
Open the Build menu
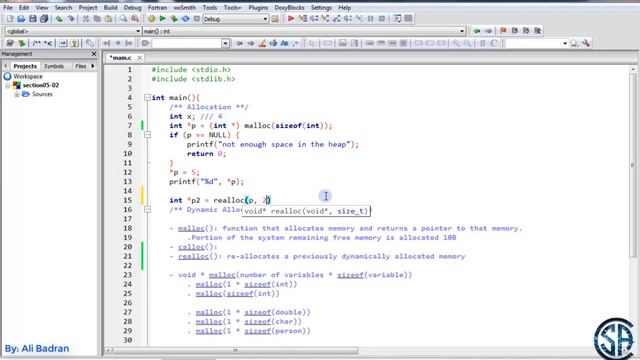(110, 7)
